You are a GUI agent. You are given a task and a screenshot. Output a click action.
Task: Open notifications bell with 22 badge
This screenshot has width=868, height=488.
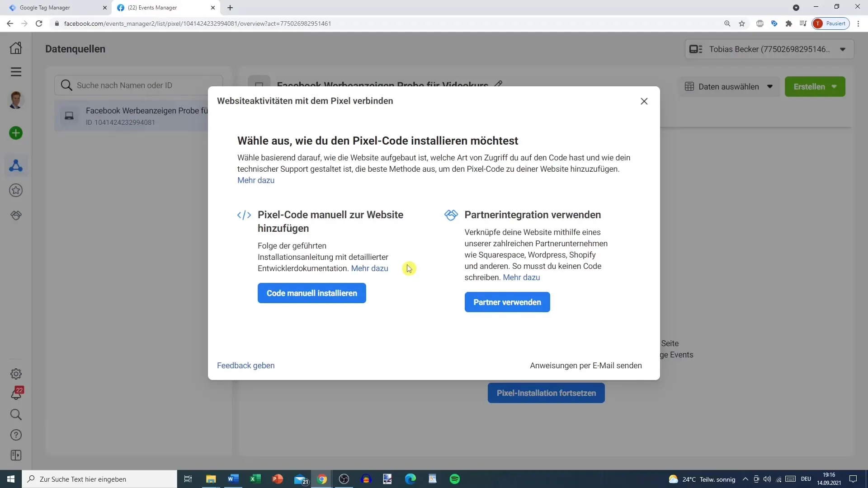click(x=16, y=394)
